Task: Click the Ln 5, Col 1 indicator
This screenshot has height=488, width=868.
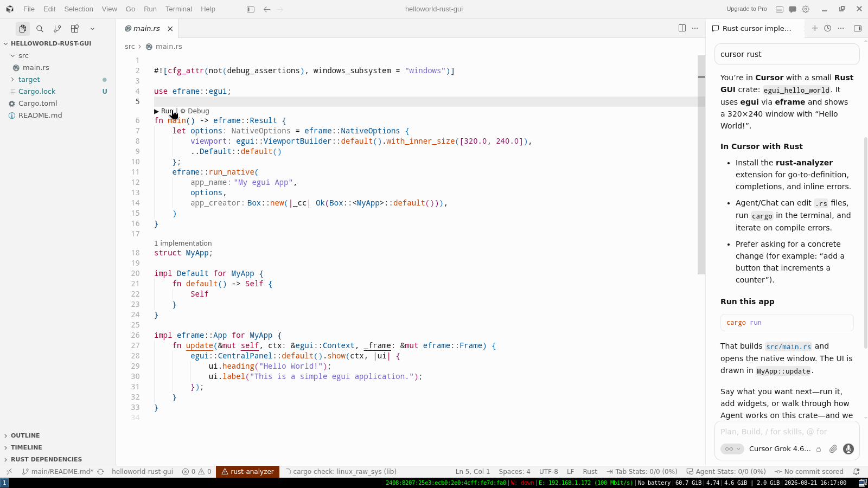Action: coord(473,472)
